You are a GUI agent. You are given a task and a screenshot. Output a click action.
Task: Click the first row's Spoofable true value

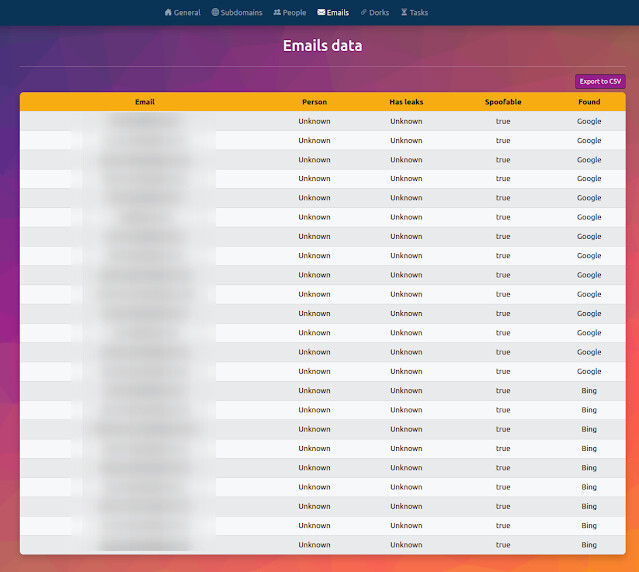coord(502,121)
